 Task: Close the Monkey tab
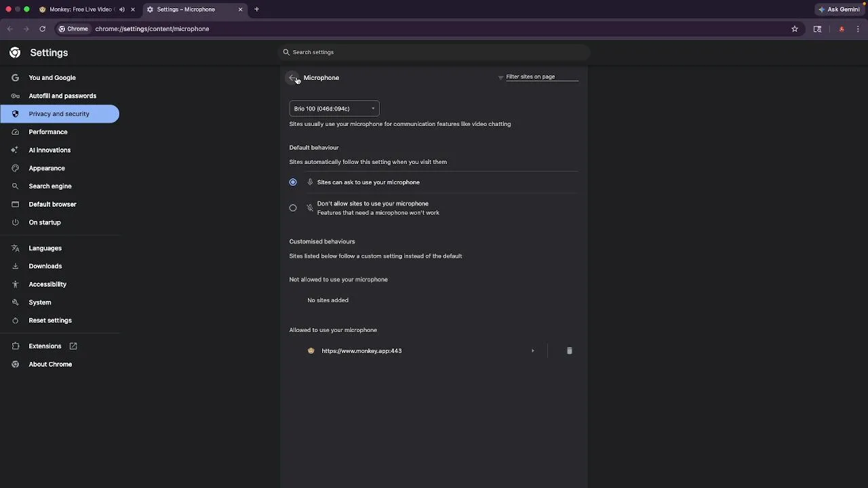point(133,9)
